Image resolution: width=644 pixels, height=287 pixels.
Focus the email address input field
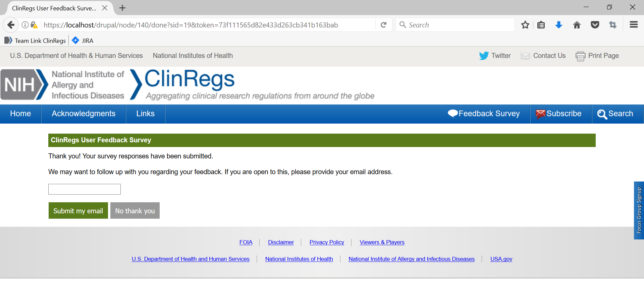coord(85,189)
